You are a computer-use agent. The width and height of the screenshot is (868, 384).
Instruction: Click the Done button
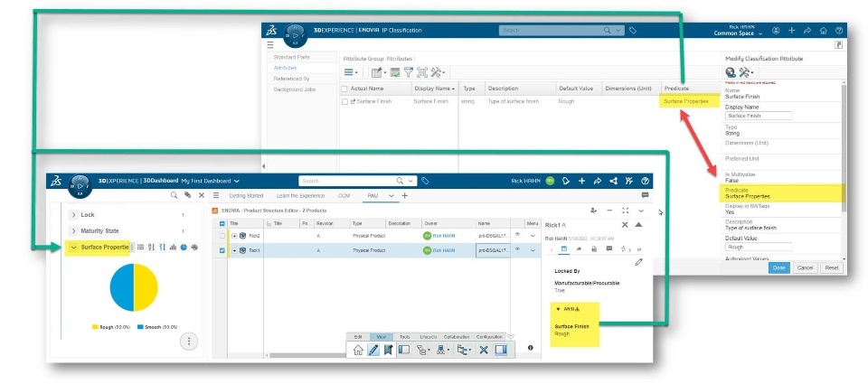[779, 267]
